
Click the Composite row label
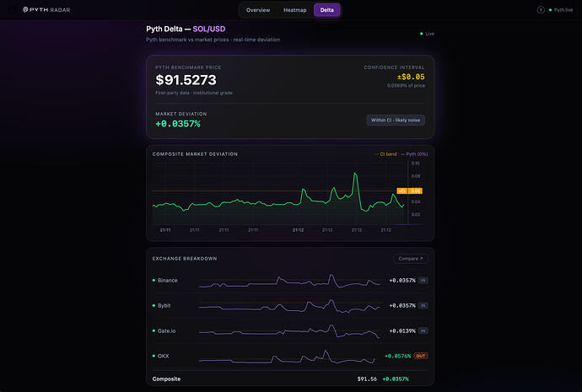point(166,379)
